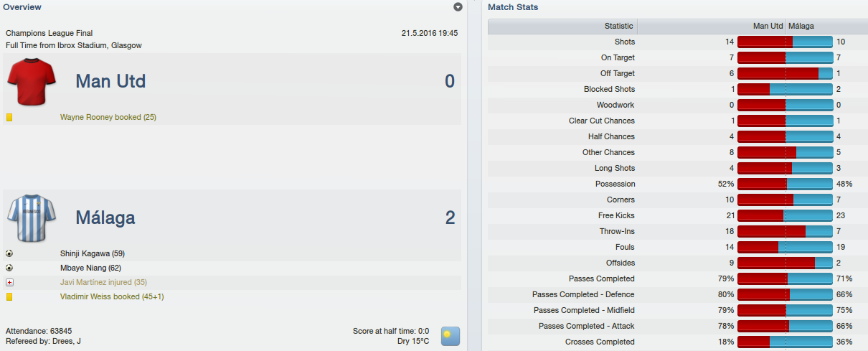Open the Match Stats panel title
Screen dimensions: 868x351
(513, 7)
